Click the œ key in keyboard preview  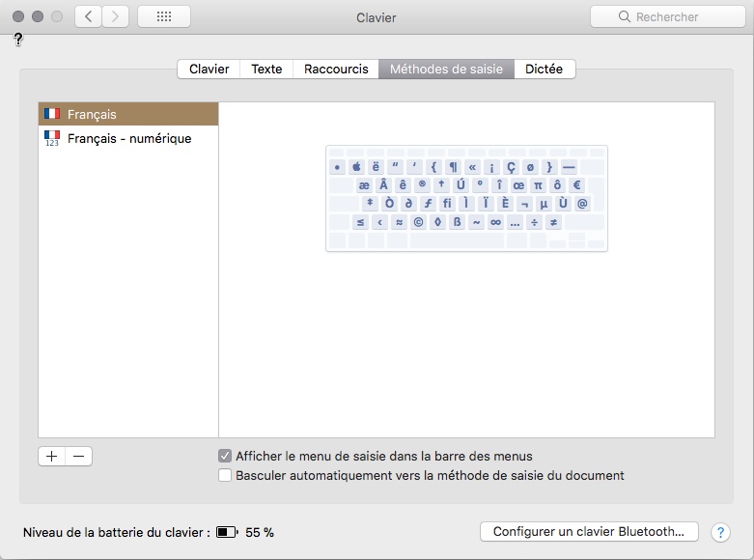click(x=518, y=185)
